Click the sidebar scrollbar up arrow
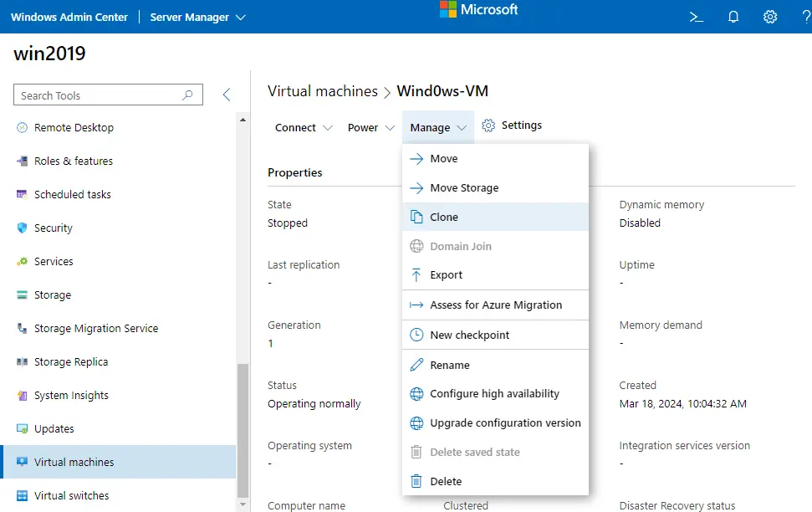 (x=243, y=120)
